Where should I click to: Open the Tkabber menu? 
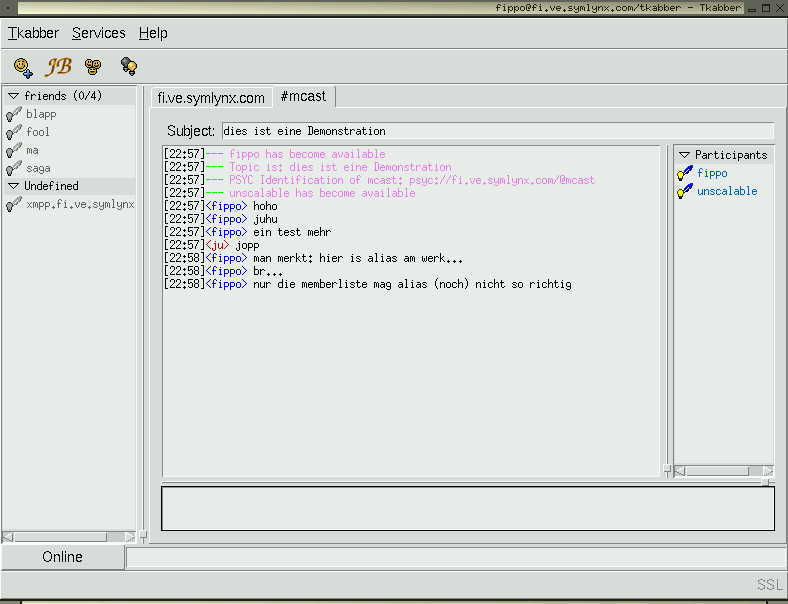(x=33, y=33)
